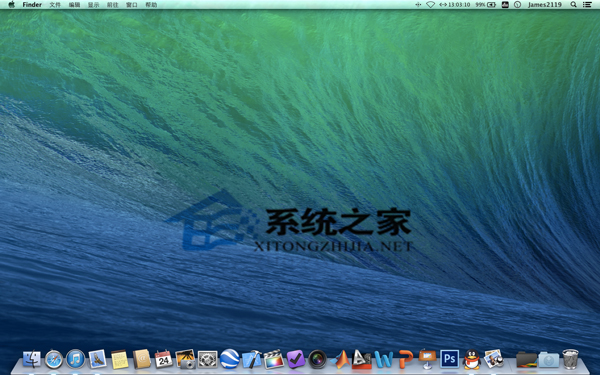Launch MATLAB from the Dock
Screen dimensions: 600x375
click(x=340, y=359)
